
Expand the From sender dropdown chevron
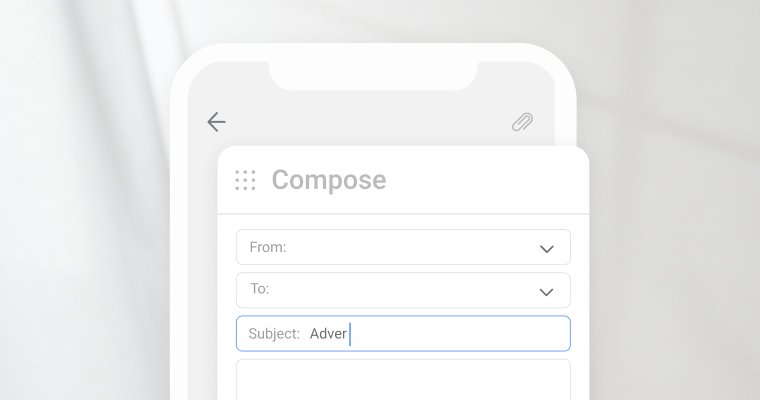547,249
